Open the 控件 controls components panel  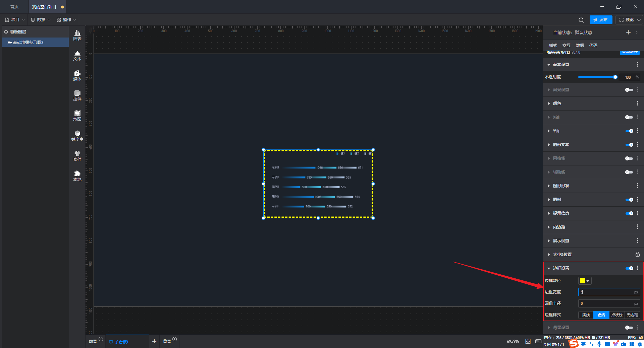[77, 95]
